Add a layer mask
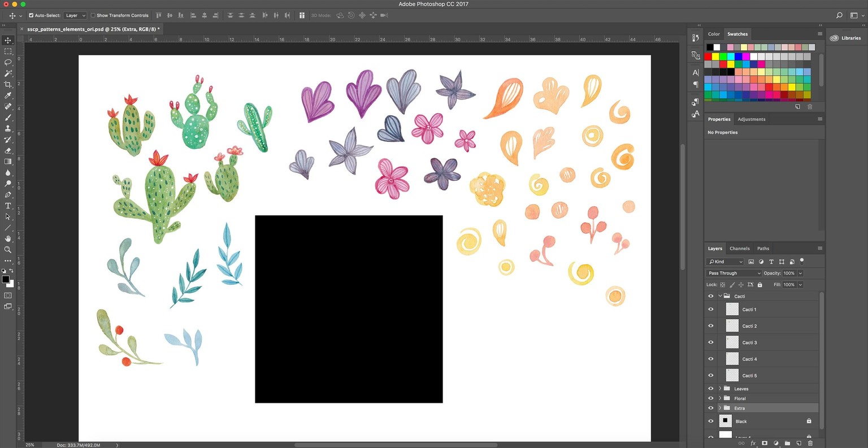868x448 pixels. (x=765, y=443)
